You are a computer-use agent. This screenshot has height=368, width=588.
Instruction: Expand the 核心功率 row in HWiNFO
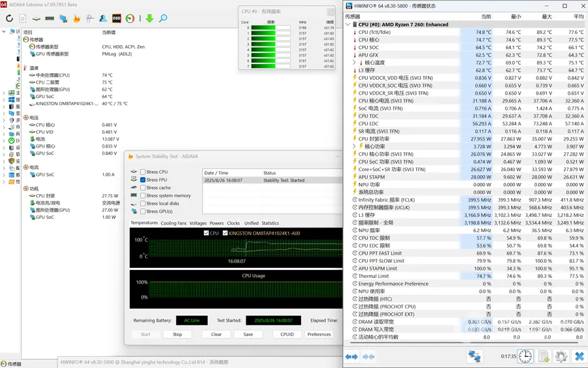[354, 146]
